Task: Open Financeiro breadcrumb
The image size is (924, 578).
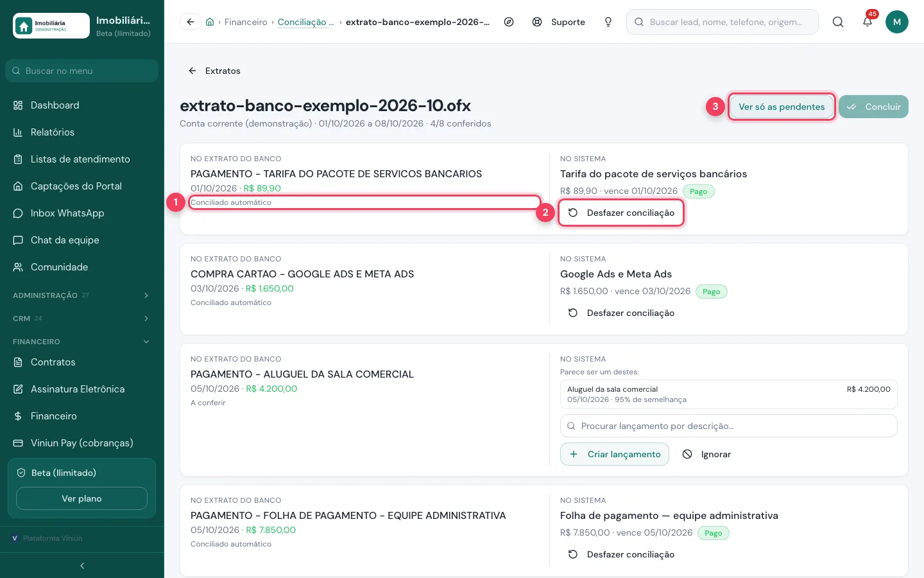Action: [x=246, y=22]
